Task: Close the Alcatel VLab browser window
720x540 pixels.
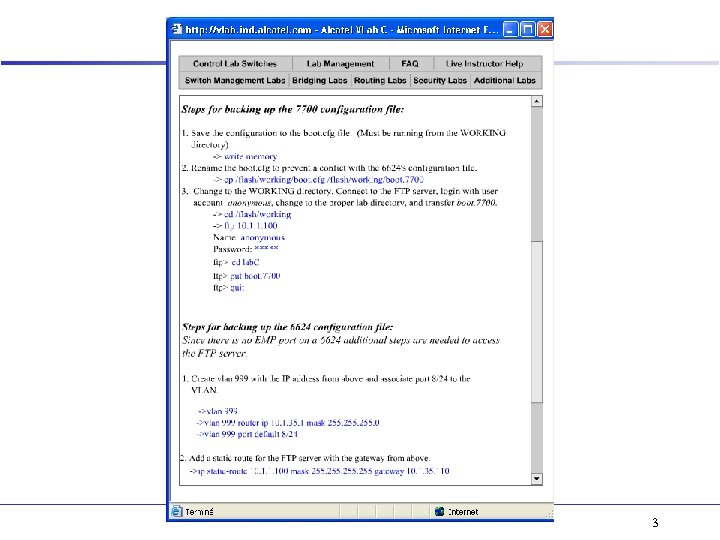Action: coord(545,29)
